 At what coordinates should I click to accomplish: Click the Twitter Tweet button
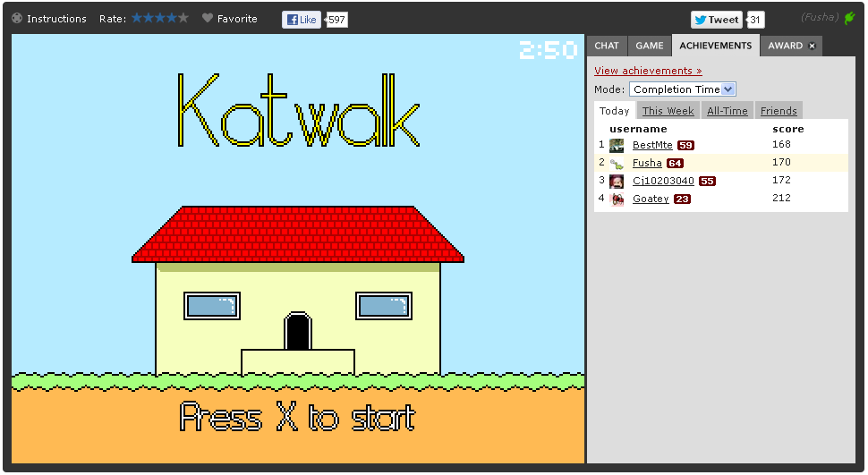coord(717,20)
